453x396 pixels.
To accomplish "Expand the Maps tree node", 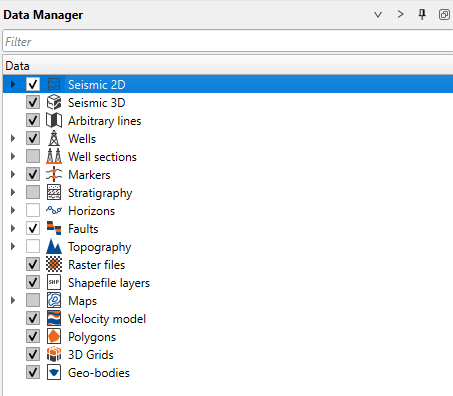I will coord(13,300).
